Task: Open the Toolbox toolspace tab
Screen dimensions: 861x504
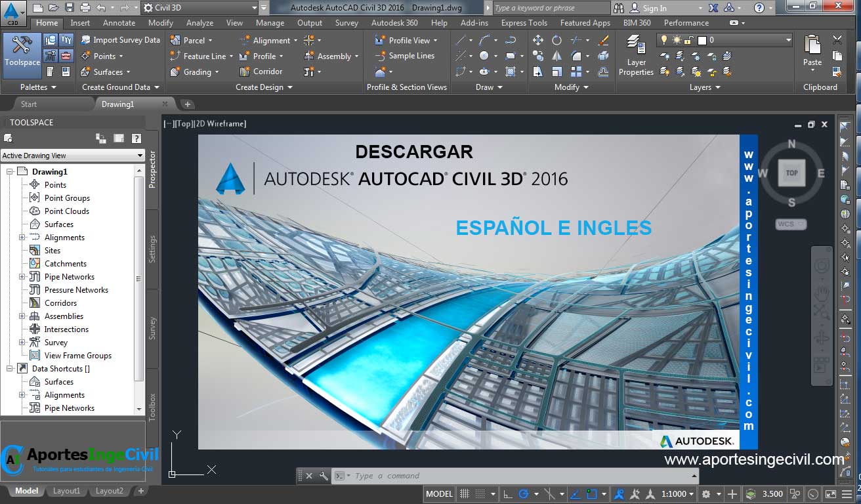Action: [x=152, y=407]
